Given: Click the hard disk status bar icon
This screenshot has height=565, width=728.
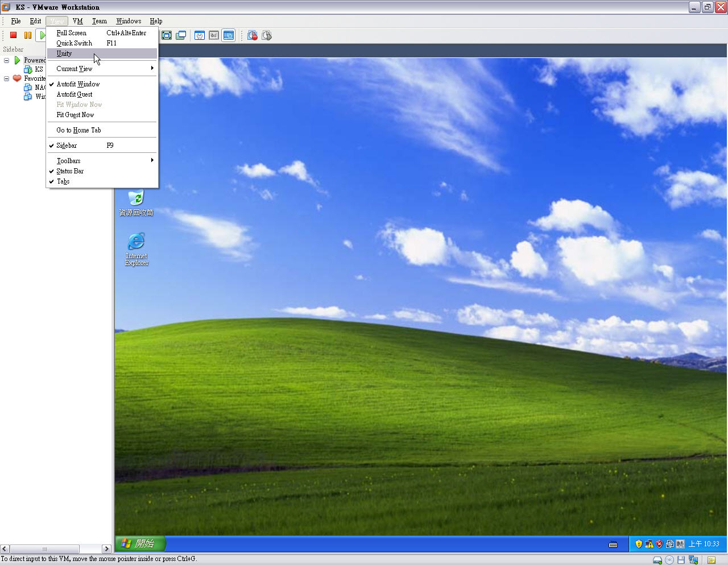Looking at the screenshot, I should (x=657, y=560).
